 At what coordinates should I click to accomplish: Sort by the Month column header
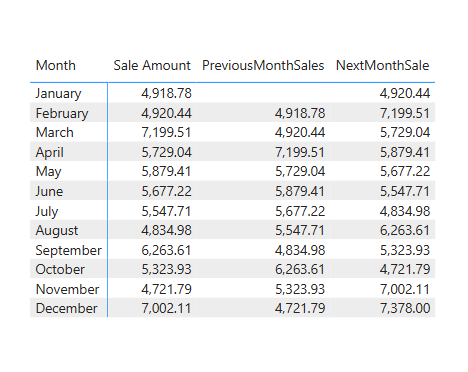[x=56, y=65]
